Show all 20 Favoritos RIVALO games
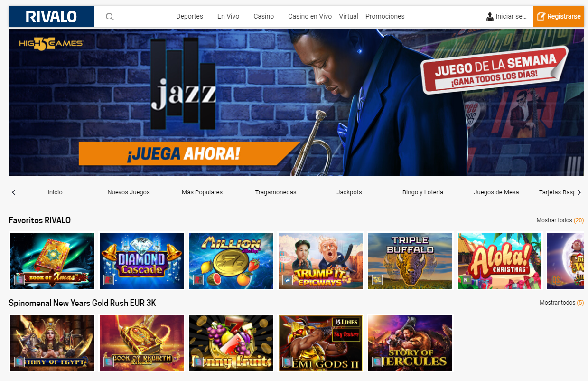 (x=560, y=220)
